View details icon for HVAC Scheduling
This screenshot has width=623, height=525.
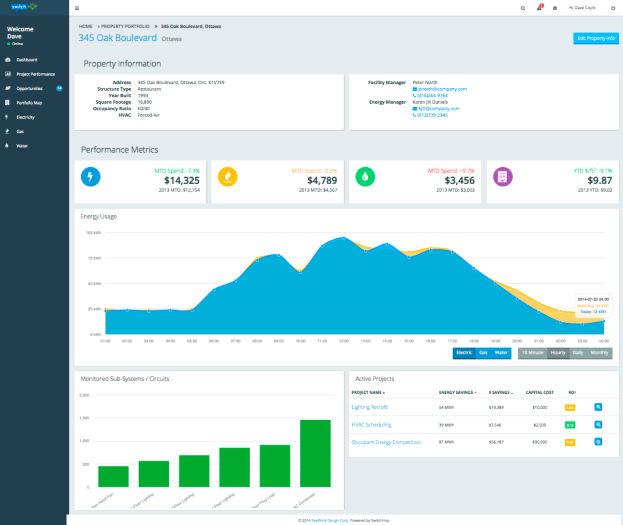click(x=598, y=424)
